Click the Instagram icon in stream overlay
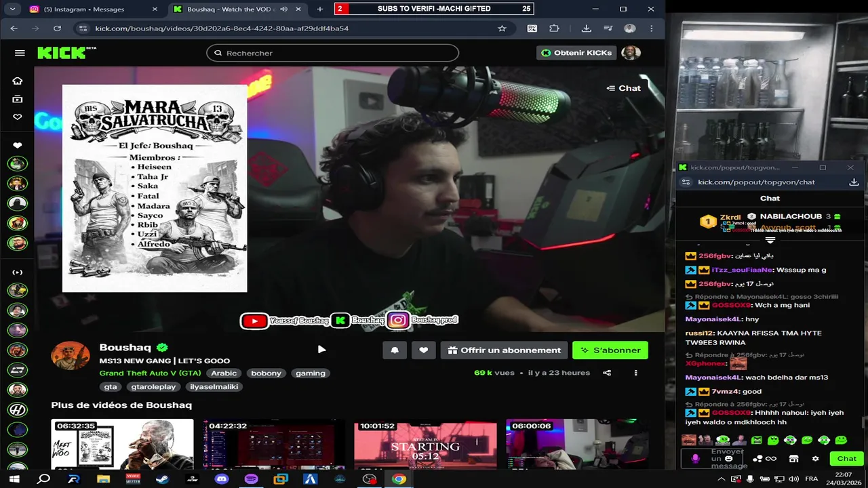868x488 pixels. [x=398, y=321]
